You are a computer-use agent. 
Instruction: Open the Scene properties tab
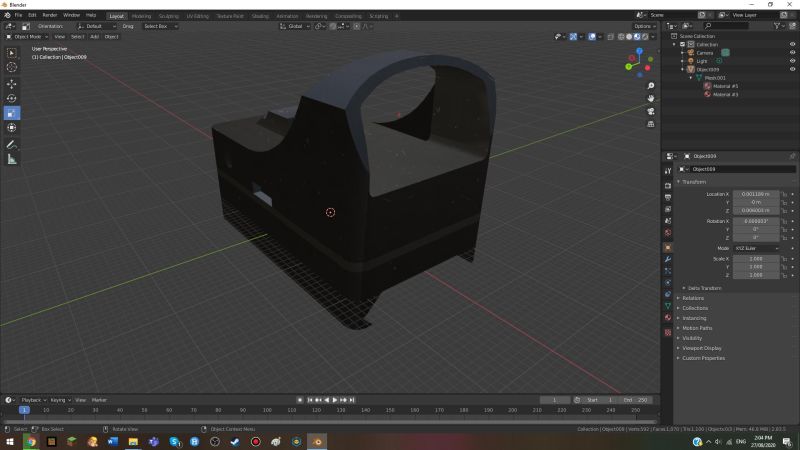[668, 221]
